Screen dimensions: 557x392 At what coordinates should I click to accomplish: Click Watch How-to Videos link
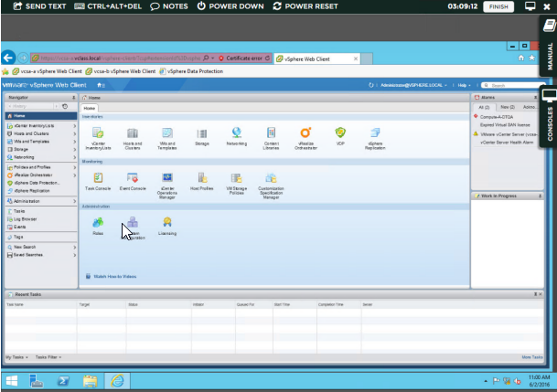coord(114,276)
